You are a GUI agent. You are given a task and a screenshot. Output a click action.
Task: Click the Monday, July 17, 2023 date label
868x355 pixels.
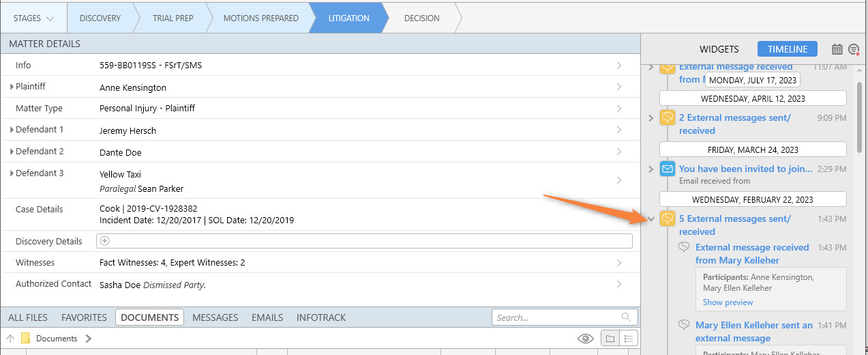click(753, 80)
